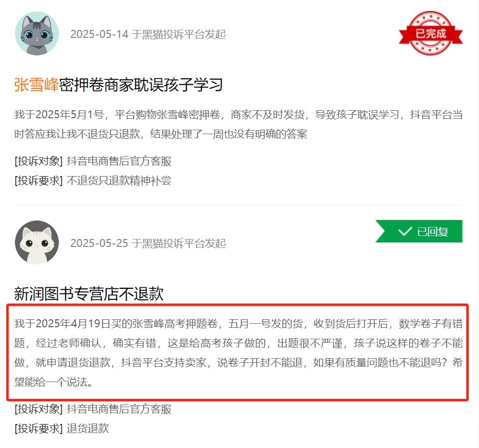Click the divider line between complaints
The height and width of the screenshot is (448, 479).
coord(238,205)
